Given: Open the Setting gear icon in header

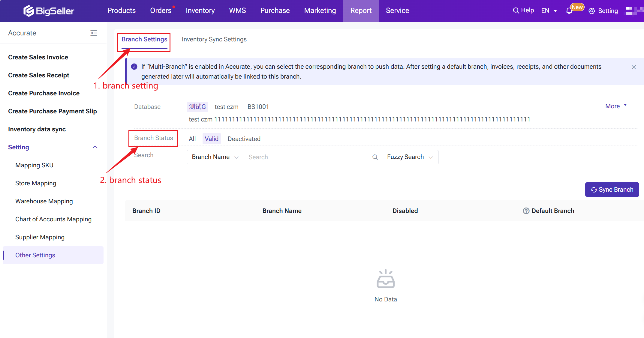Looking at the screenshot, I should 592,11.
